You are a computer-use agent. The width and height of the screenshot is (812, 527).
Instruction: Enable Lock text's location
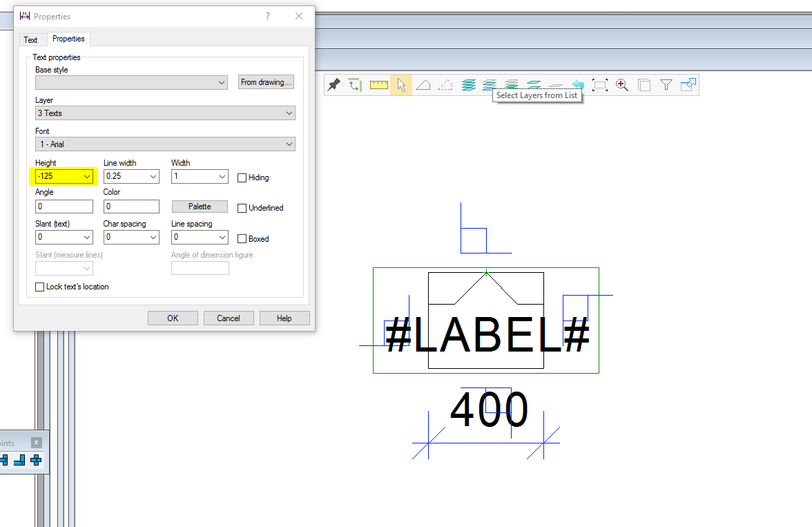(39, 287)
